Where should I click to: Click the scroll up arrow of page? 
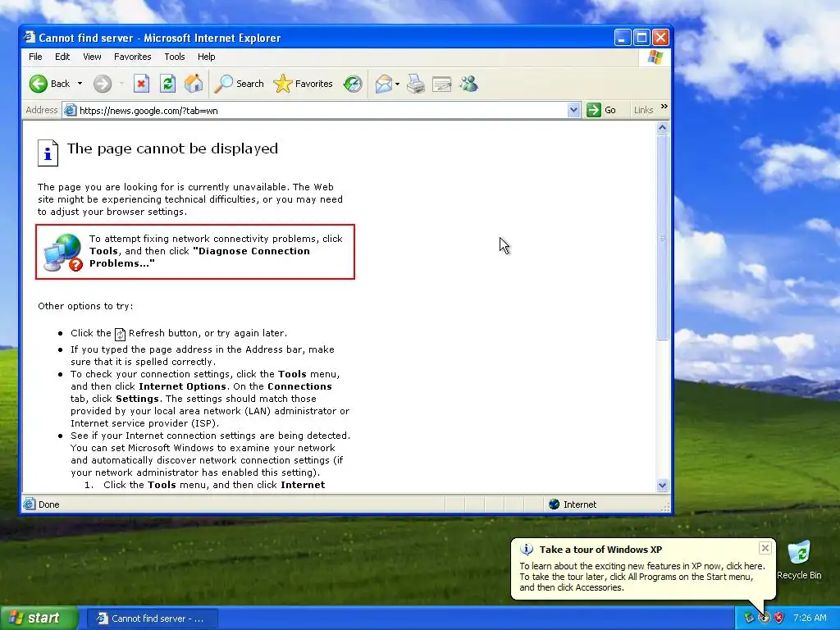point(662,128)
